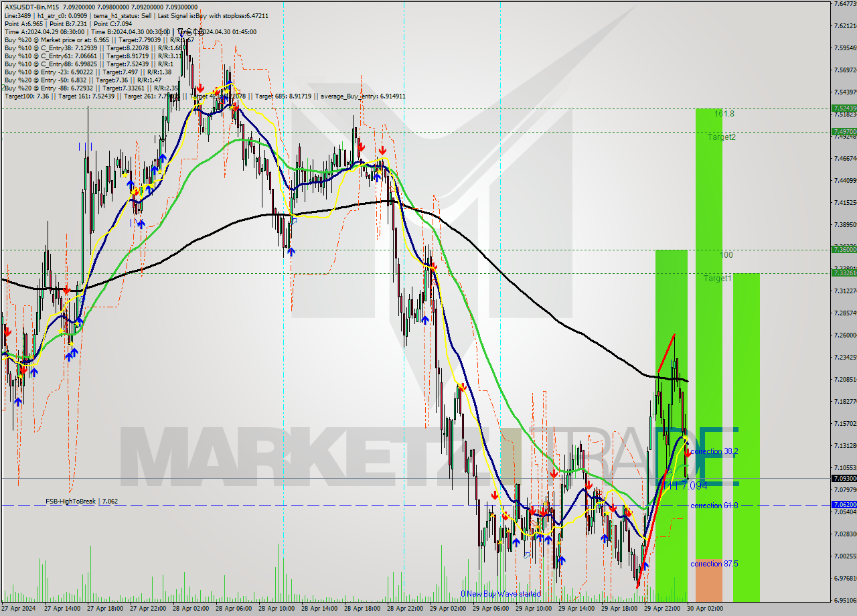Select the 28 Apr 14:00 time label
Screen dimensions: 857x616
(x=319, y=609)
